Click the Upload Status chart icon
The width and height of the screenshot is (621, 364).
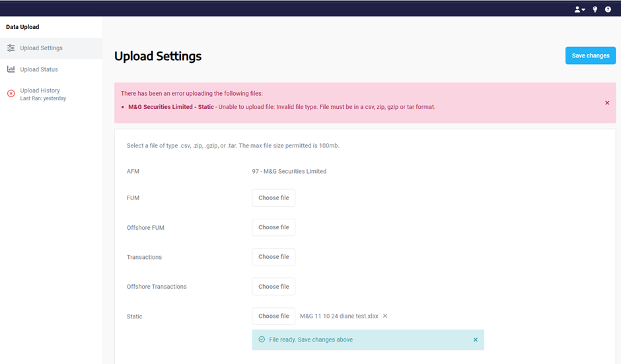coord(11,69)
